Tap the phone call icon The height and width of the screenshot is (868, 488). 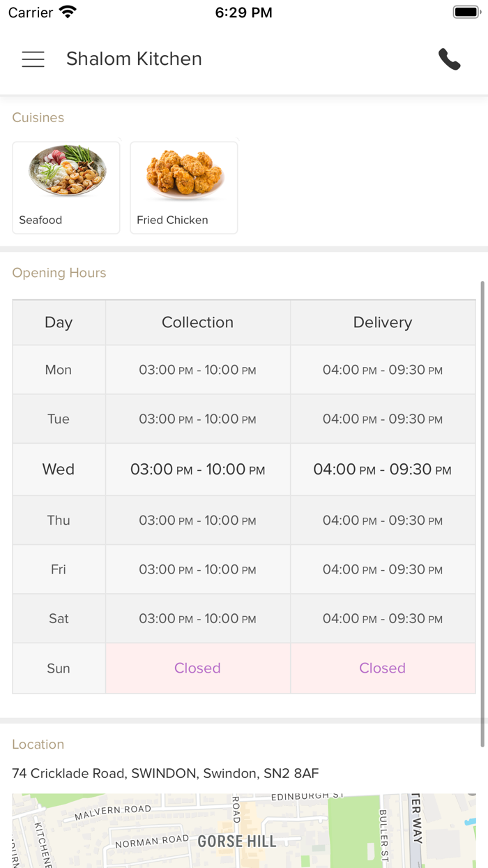point(449,59)
